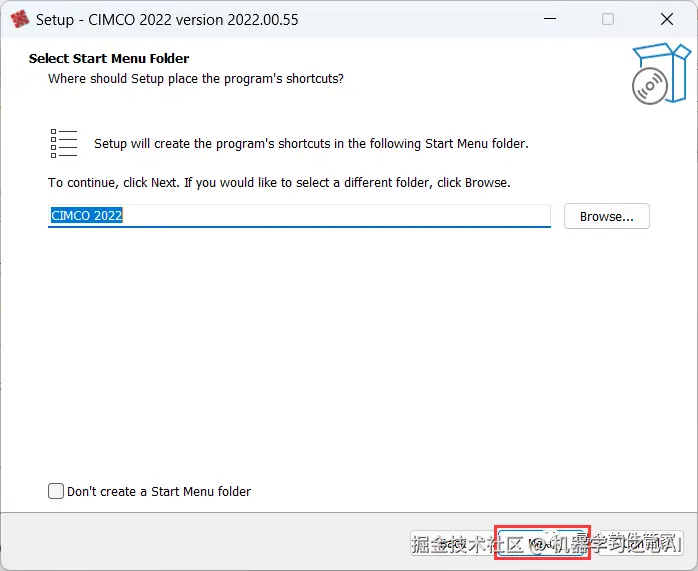Click the "Select Start Menu Folder" heading
698x571 pixels.
[109, 58]
